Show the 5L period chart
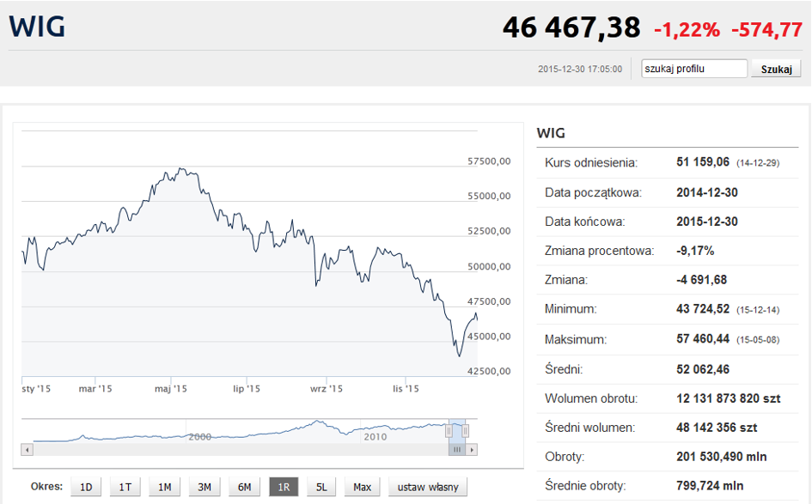Image resolution: width=812 pixels, height=504 pixels. (321, 487)
